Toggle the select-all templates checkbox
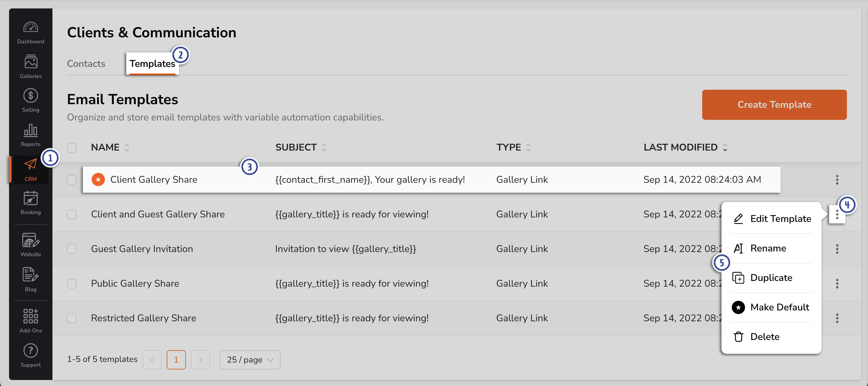The image size is (868, 386). point(72,148)
